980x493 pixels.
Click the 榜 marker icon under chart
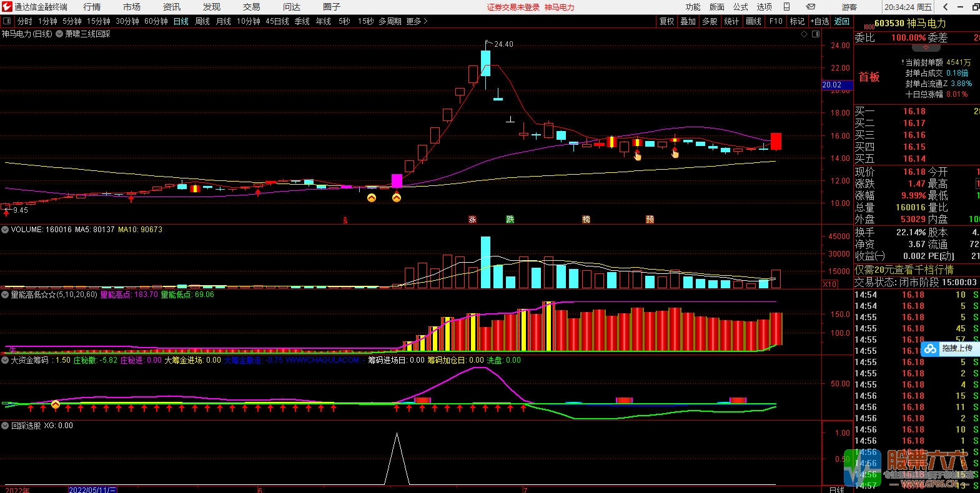click(x=586, y=220)
